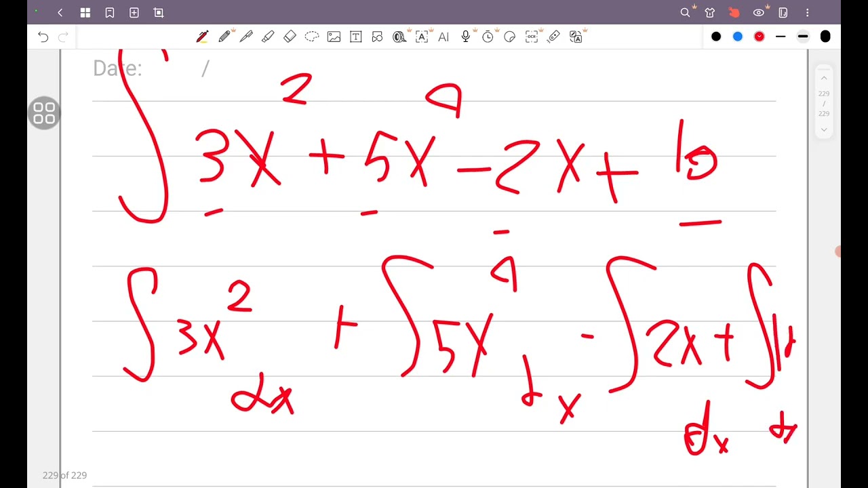Open handwriting to text conversion
Image resolution: width=868 pixels, height=488 pixels.
point(422,37)
